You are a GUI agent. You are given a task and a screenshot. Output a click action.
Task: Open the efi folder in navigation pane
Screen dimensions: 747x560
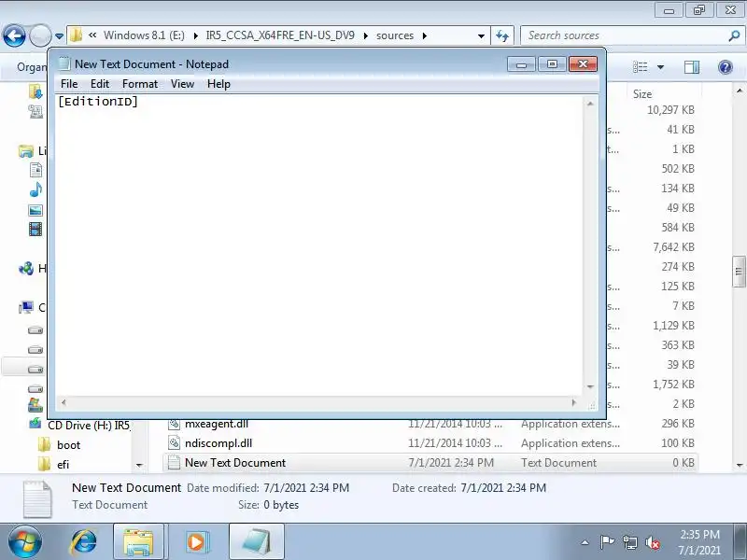[63, 464]
